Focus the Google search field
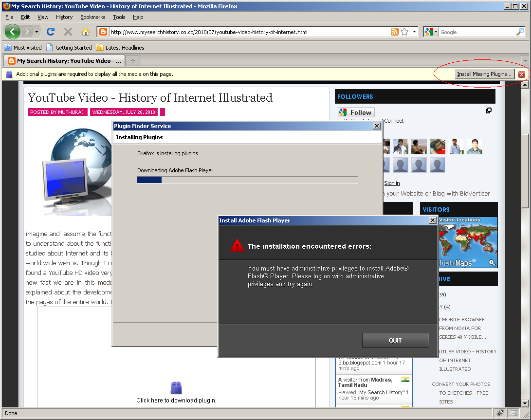The image size is (531, 420). 477,32
